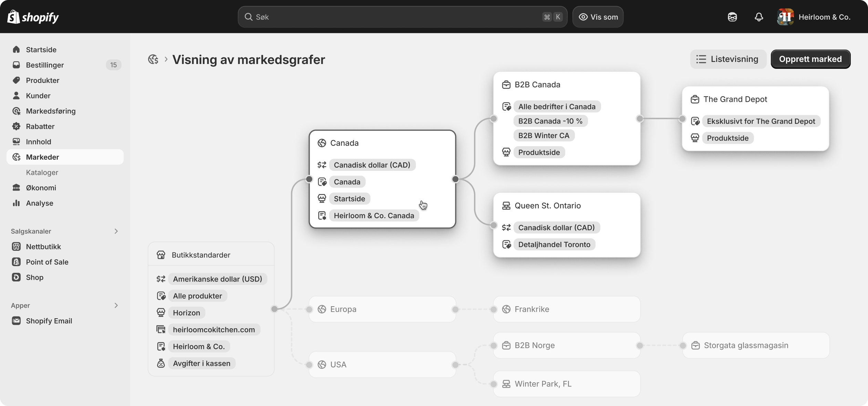Click the Shopify logo
The image size is (868, 406).
click(33, 17)
